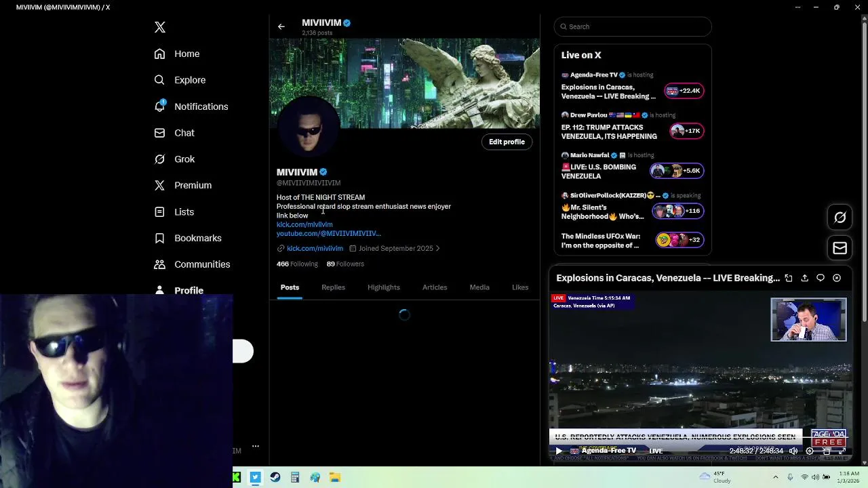Click the X logo in the sidebar

point(160,27)
